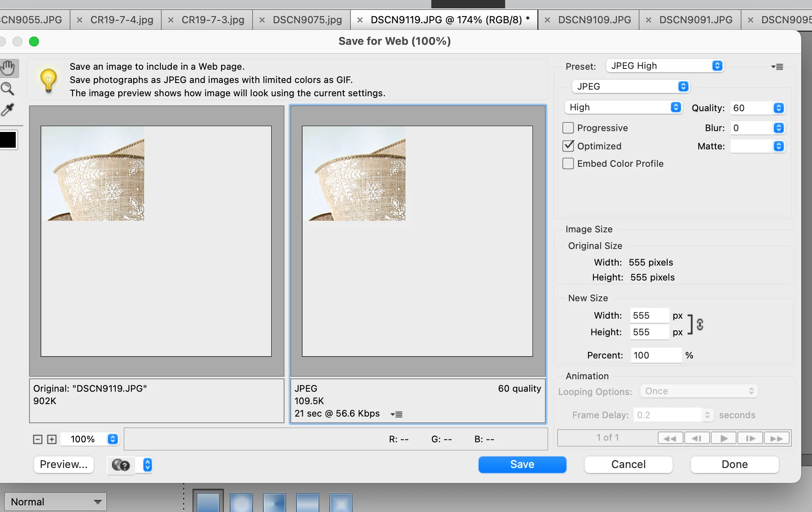This screenshot has width=812, height=512.
Task: Select the Eyedropper tool
Action: pos(8,110)
